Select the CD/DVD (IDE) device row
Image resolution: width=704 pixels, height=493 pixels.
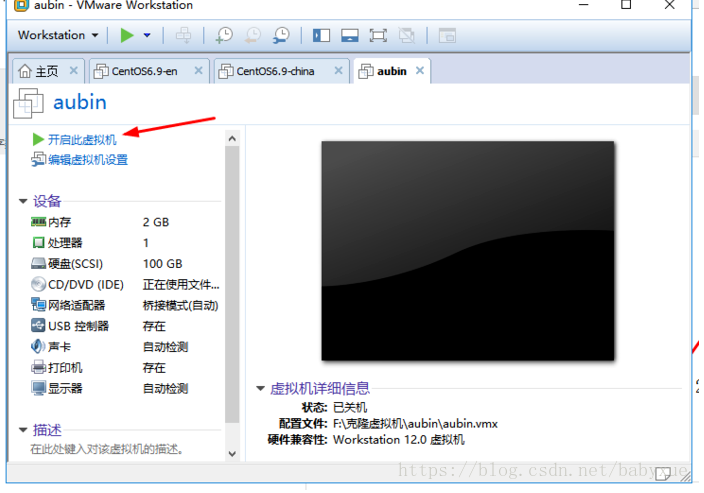point(125,285)
